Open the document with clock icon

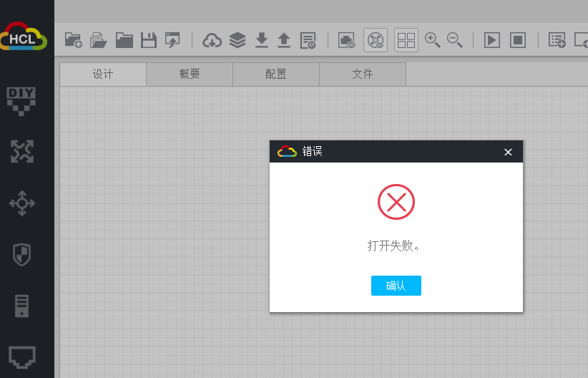coord(308,40)
